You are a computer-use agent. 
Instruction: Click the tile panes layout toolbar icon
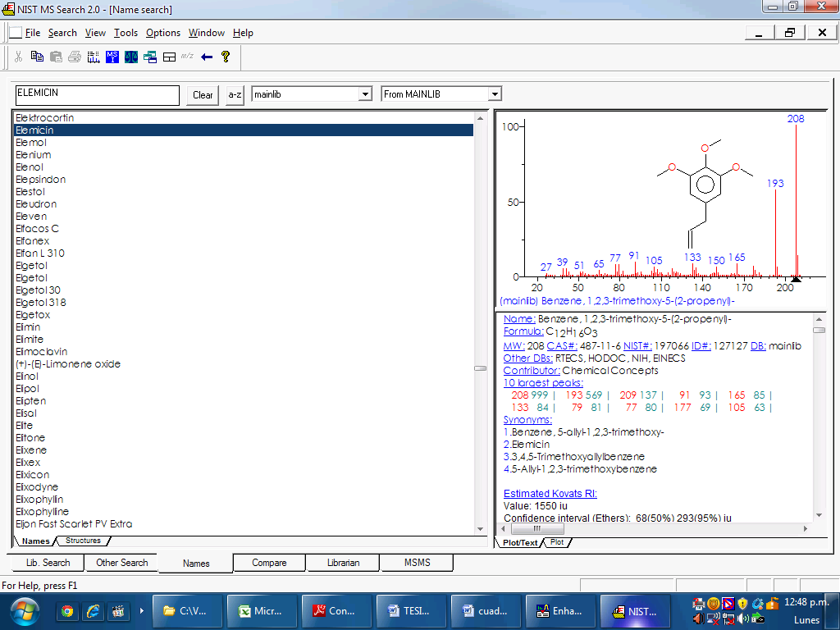(169, 57)
